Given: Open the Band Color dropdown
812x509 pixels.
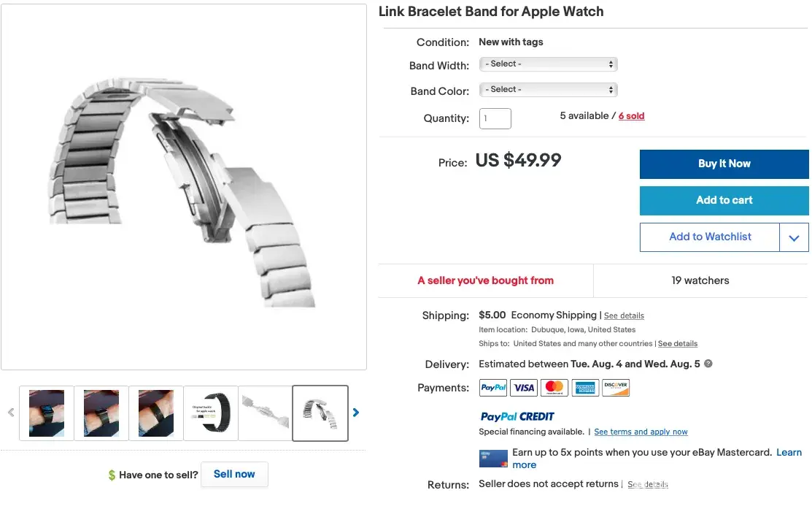Looking at the screenshot, I should pyautogui.click(x=548, y=90).
